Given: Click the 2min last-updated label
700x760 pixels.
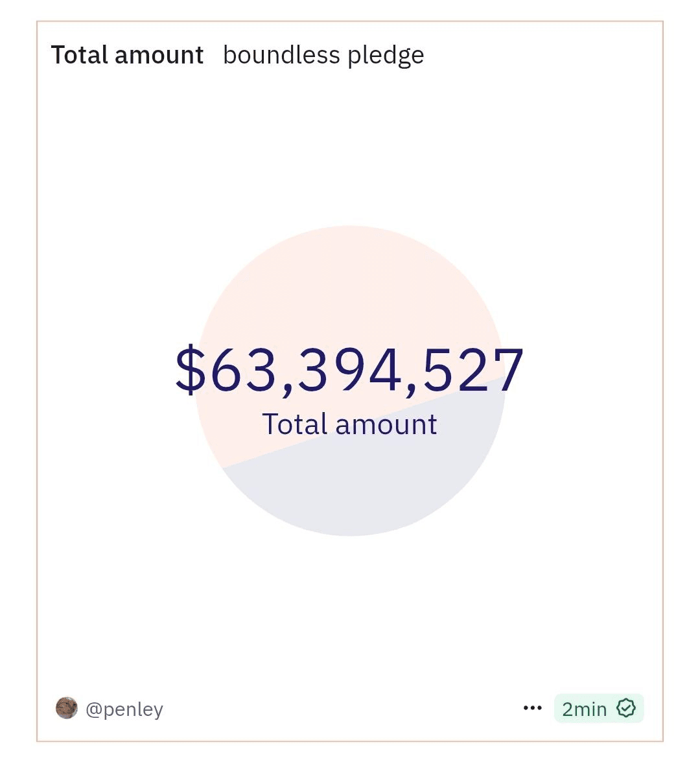Looking at the screenshot, I should (x=584, y=709).
